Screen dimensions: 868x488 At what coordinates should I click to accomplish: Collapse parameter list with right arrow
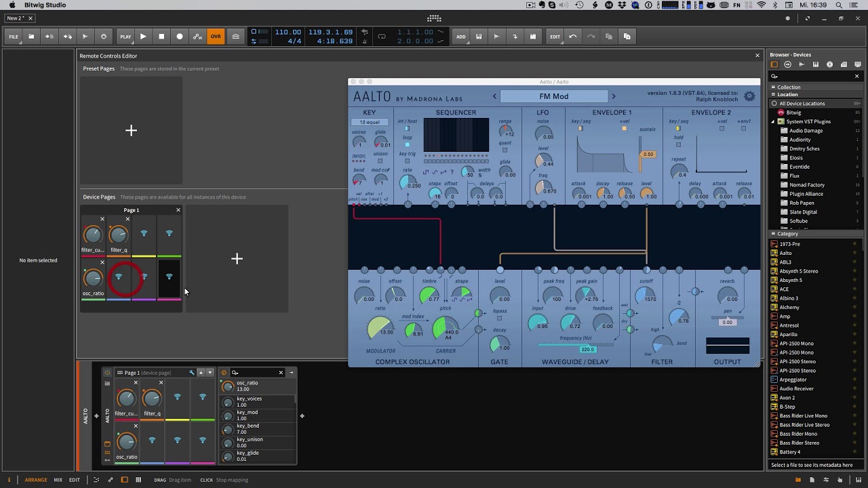[292, 373]
